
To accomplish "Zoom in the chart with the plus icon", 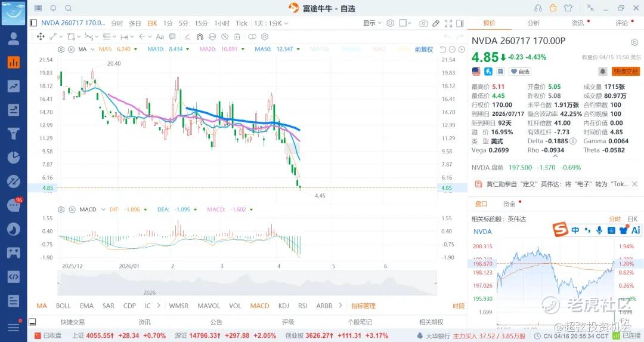I will [462, 50].
